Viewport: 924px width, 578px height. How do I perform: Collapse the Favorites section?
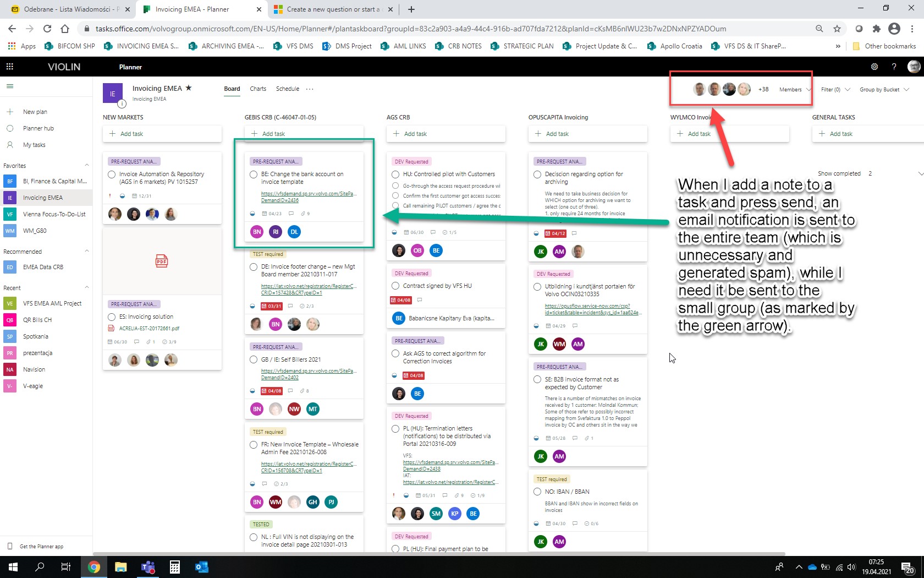click(86, 165)
